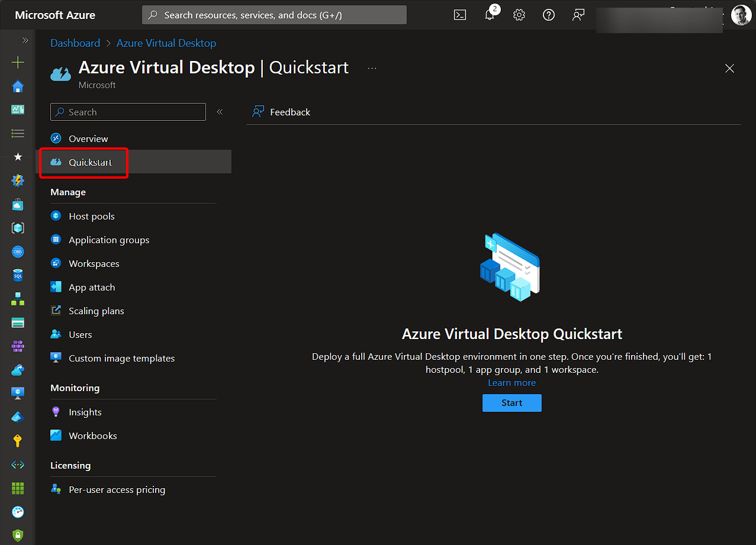Click the green and blue hierarchy sidebar icon
This screenshot has width=756, height=545.
pos(18,299)
